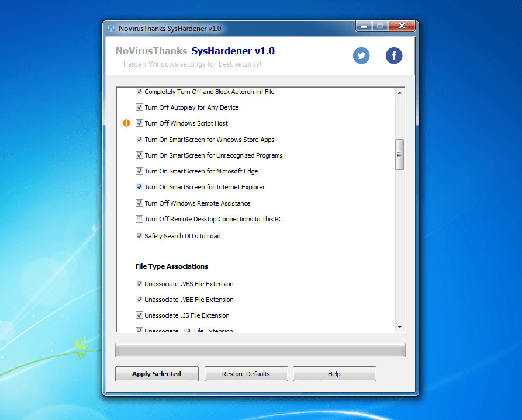Uncheck SmartScreen for Windows Store Apps
Viewport: 522px width, 420px height.
coord(139,140)
